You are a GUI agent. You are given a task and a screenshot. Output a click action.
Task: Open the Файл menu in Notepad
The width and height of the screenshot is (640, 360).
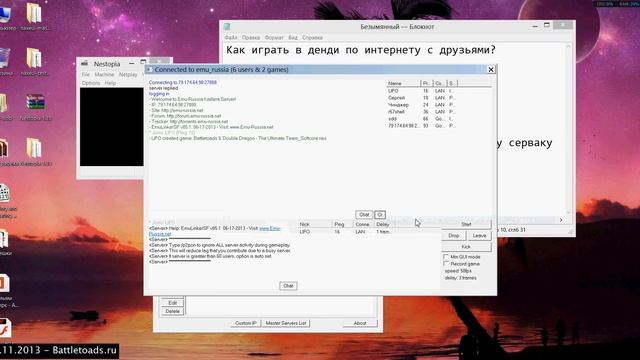pos(231,38)
